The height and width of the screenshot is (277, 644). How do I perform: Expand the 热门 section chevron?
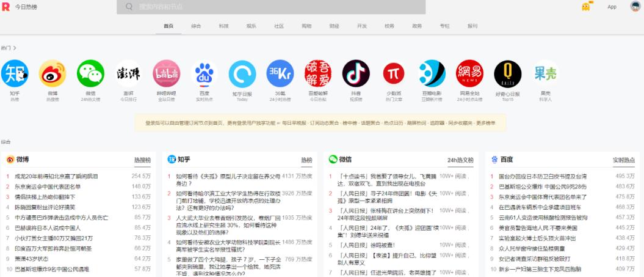tap(15, 48)
